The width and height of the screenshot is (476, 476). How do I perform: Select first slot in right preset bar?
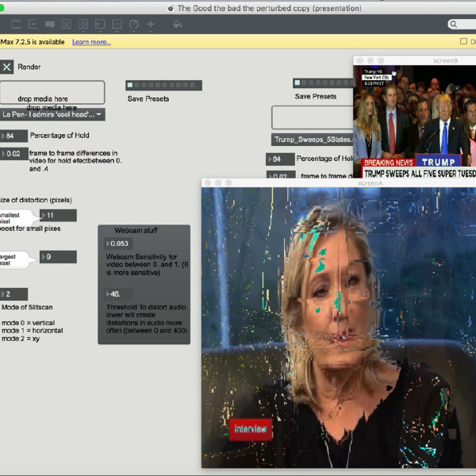pos(297,83)
